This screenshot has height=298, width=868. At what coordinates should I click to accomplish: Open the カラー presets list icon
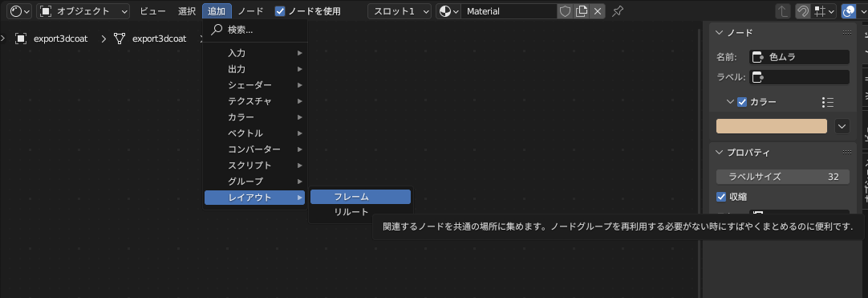(828, 102)
